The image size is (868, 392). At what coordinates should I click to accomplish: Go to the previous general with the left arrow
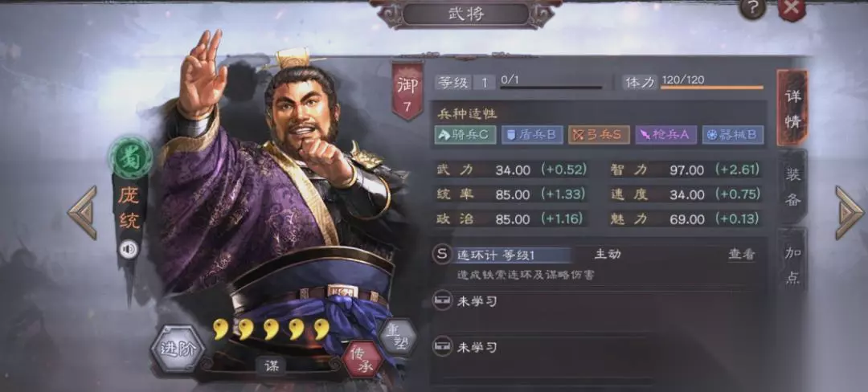point(83,213)
